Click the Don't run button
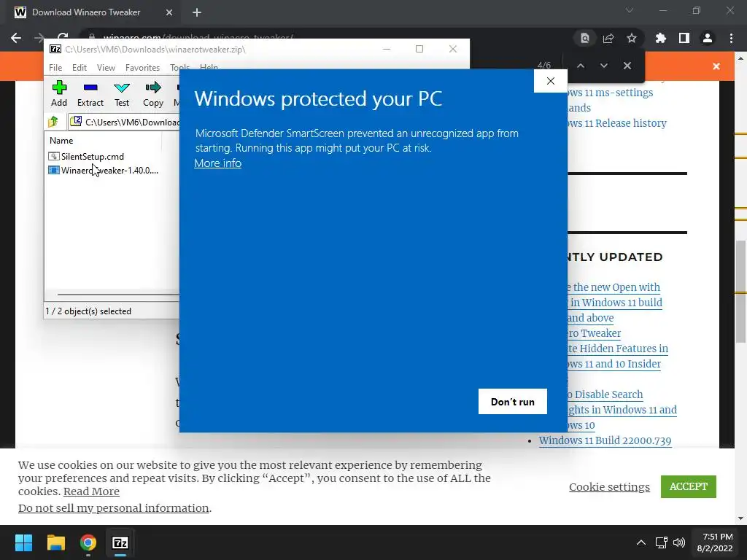This screenshot has height=560, width=747. click(513, 402)
